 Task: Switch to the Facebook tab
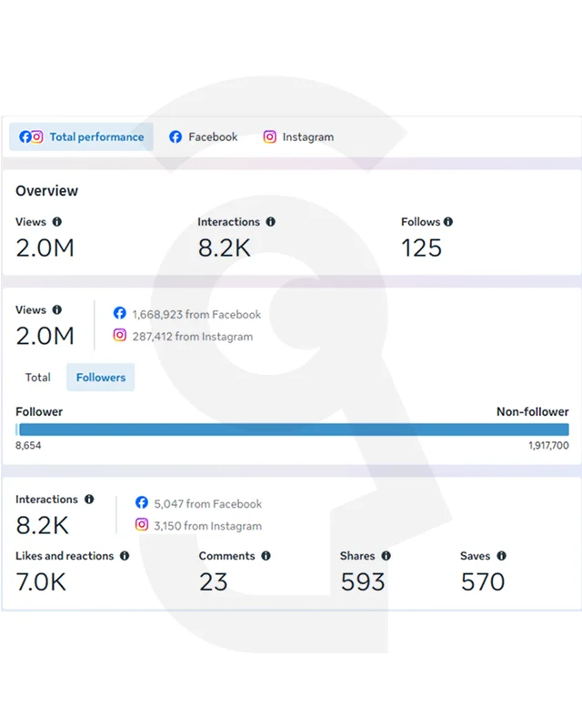pos(204,137)
